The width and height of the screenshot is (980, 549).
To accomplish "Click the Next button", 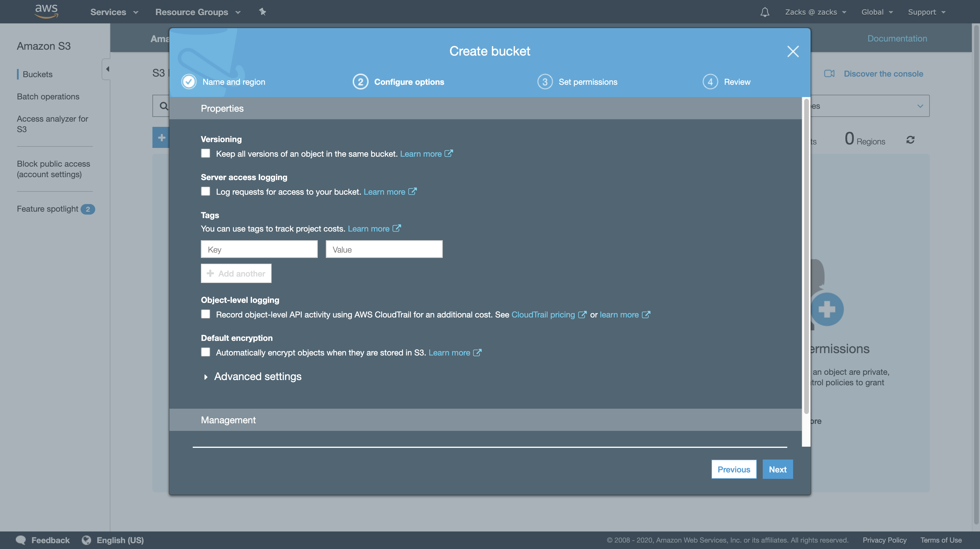I will [777, 469].
